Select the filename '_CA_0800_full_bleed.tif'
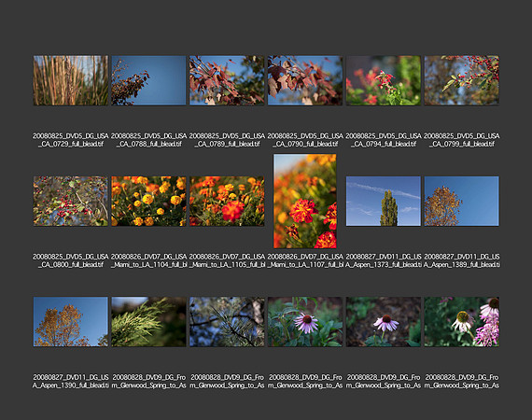 (x=71, y=265)
